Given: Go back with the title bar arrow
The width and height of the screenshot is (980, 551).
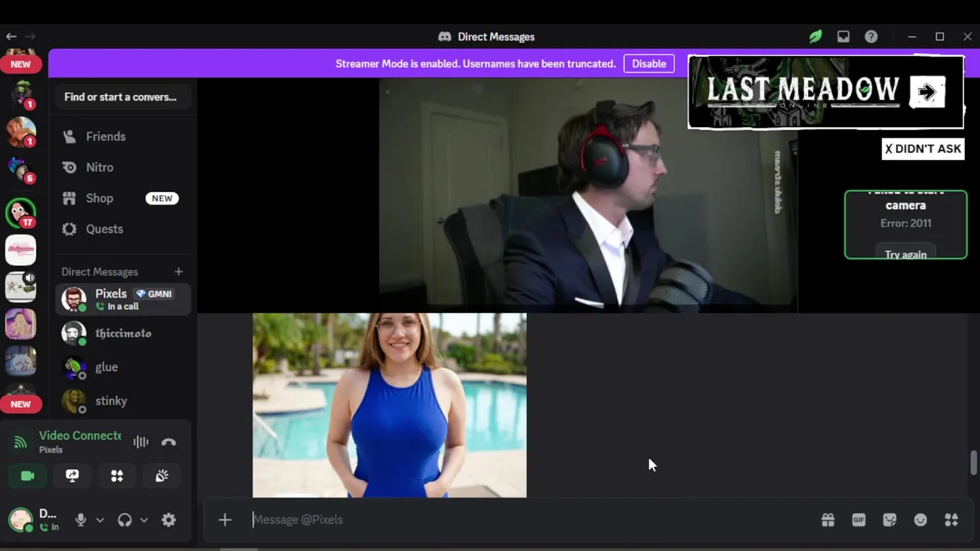Looking at the screenshot, I should tap(11, 36).
